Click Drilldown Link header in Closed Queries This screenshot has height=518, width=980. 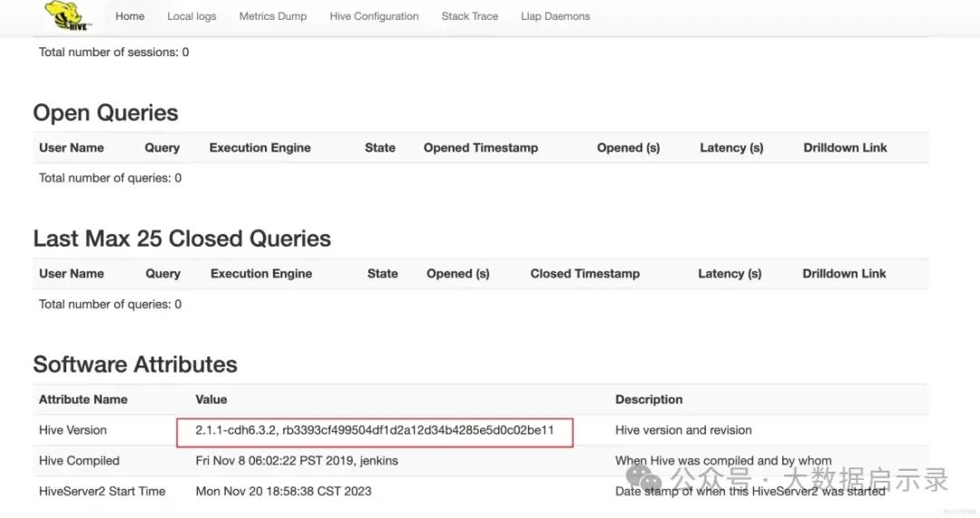click(x=845, y=274)
